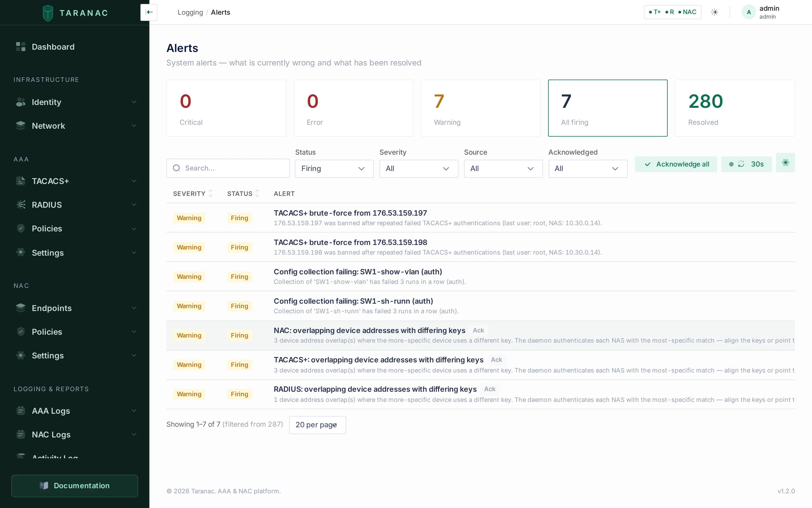Open the Endpoints sidebar item
This screenshot has width=812, height=508.
pos(74,308)
